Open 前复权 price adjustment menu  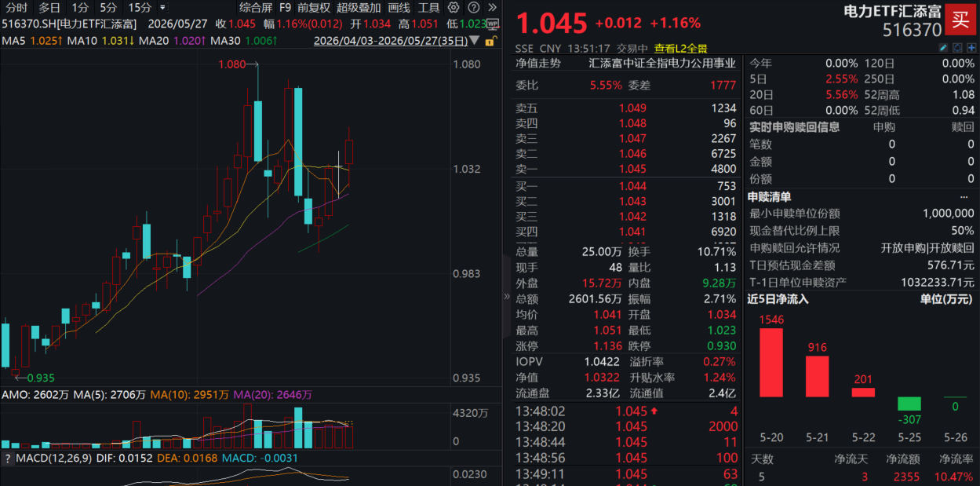click(x=313, y=7)
